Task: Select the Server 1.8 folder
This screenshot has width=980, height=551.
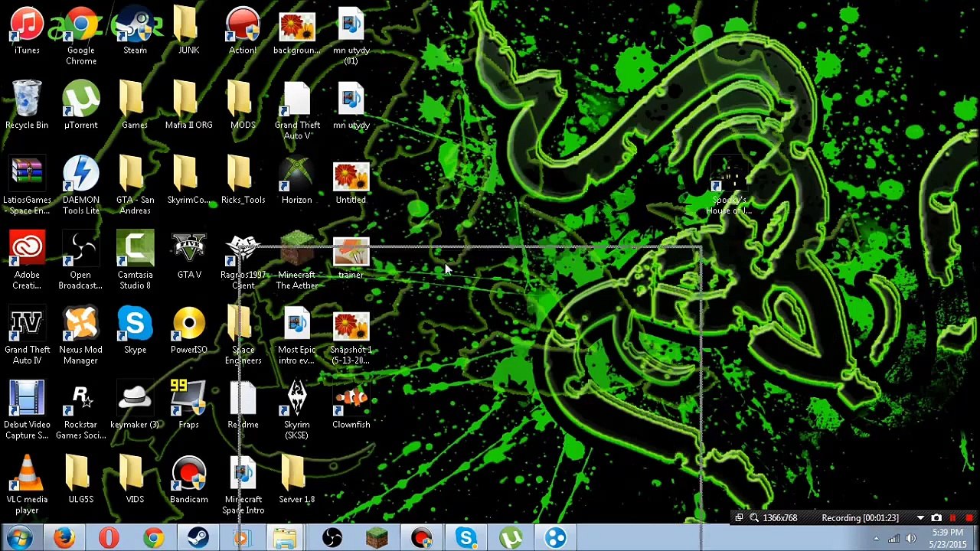Action: tap(297, 481)
